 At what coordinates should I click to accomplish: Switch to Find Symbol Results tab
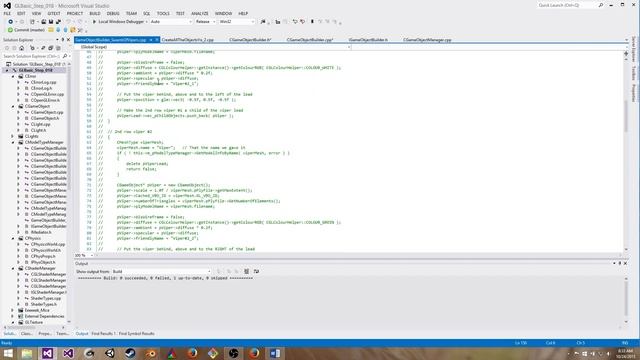pyautogui.click(x=136, y=334)
